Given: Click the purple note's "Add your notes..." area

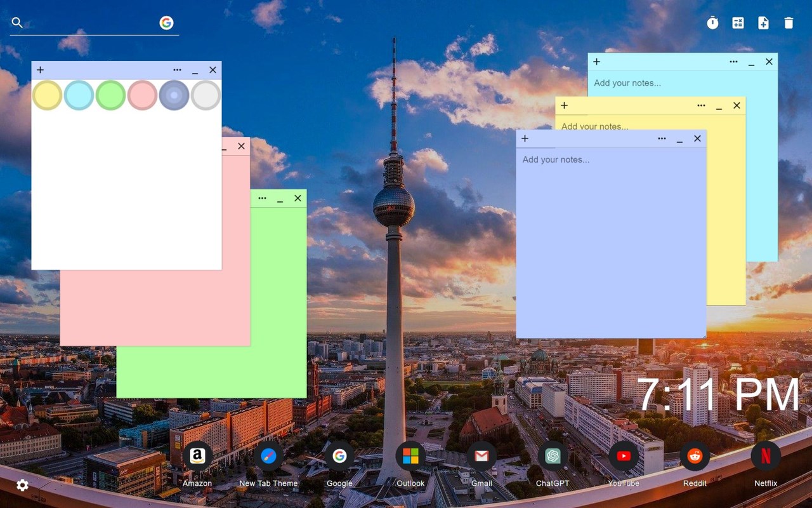Looking at the screenshot, I should [x=611, y=243].
